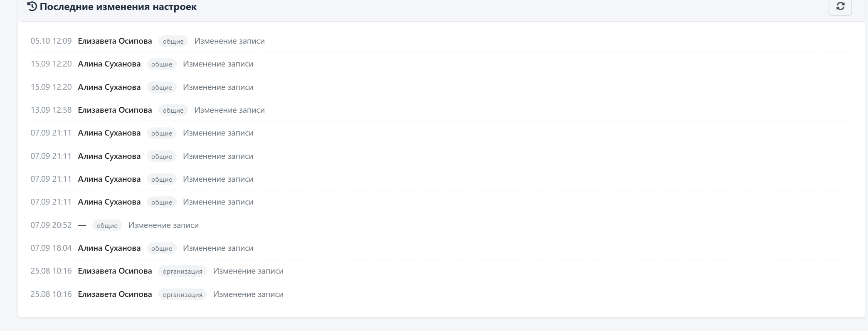Click the 'общие' tag in the 07.09 20:52 row

107,225
